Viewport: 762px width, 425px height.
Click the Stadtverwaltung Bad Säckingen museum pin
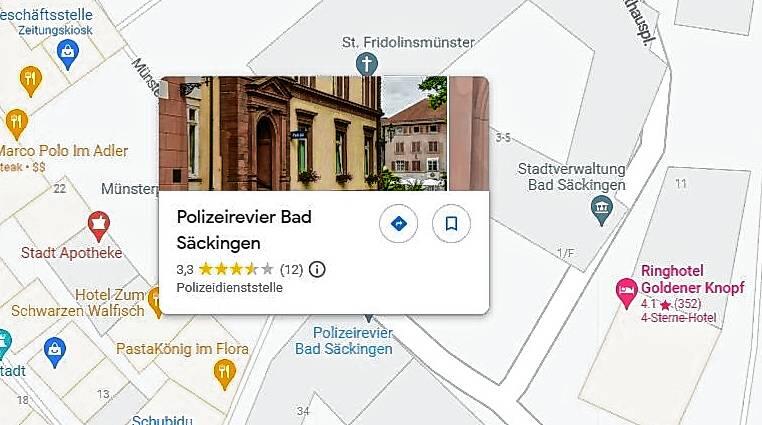(x=602, y=210)
